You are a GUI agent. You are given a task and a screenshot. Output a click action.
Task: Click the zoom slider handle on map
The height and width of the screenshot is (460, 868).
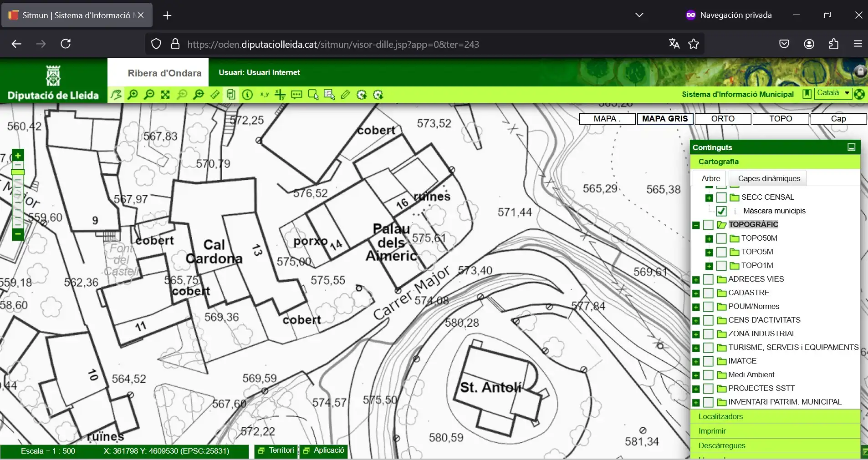click(18, 172)
